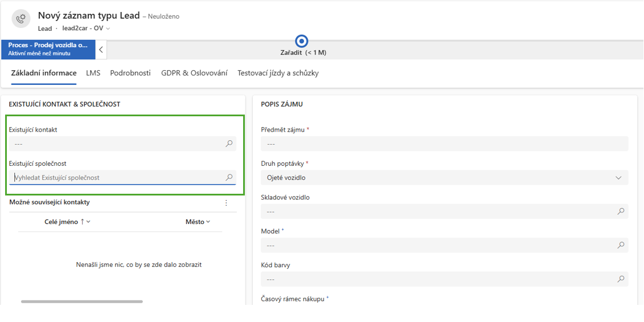
Task: Click the horizontal scrollbar under contacts grid
Action: point(82,301)
